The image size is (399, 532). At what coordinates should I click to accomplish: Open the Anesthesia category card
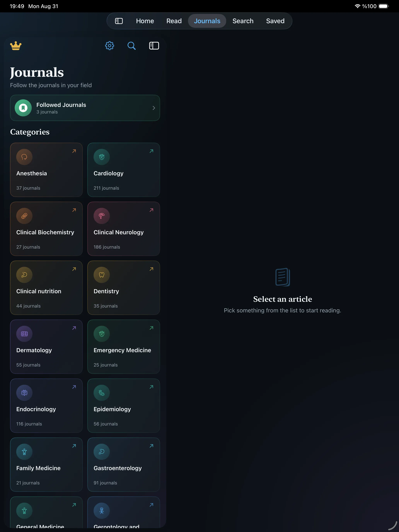[46, 170]
